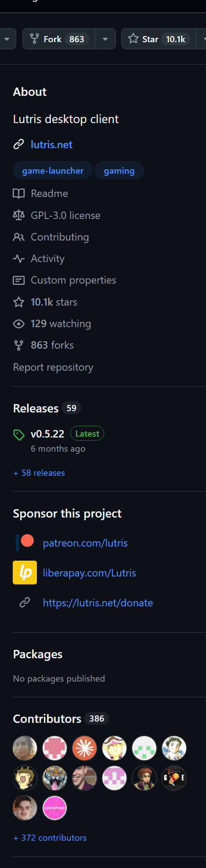206x868 pixels.
Task: Open Readme via the book icon
Action: 19,193
